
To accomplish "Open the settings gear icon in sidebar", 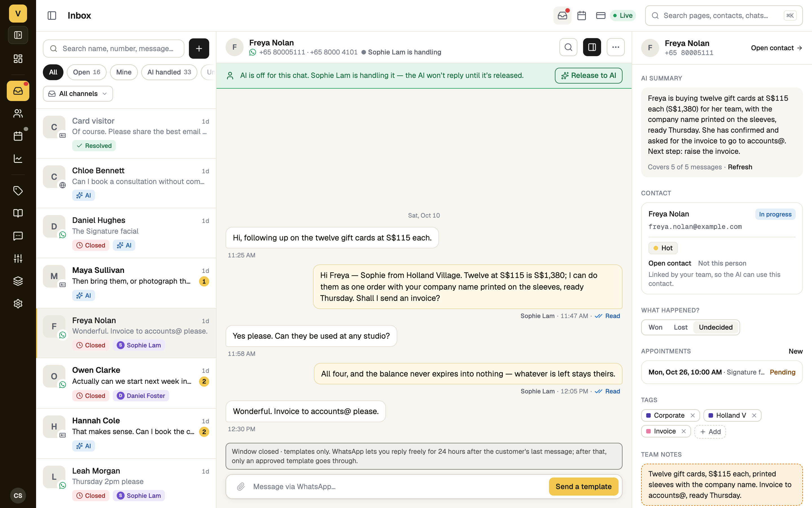I will 18,304.
